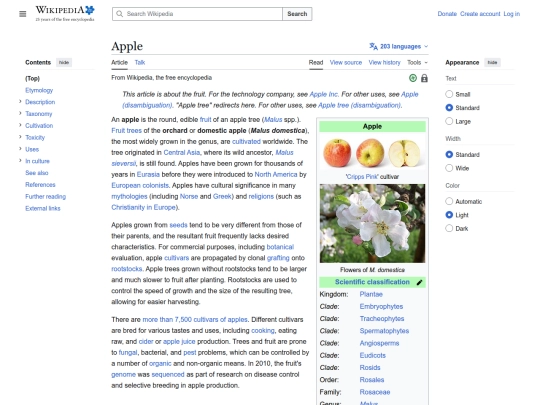Click the Search button

pyautogui.click(x=297, y=14)
